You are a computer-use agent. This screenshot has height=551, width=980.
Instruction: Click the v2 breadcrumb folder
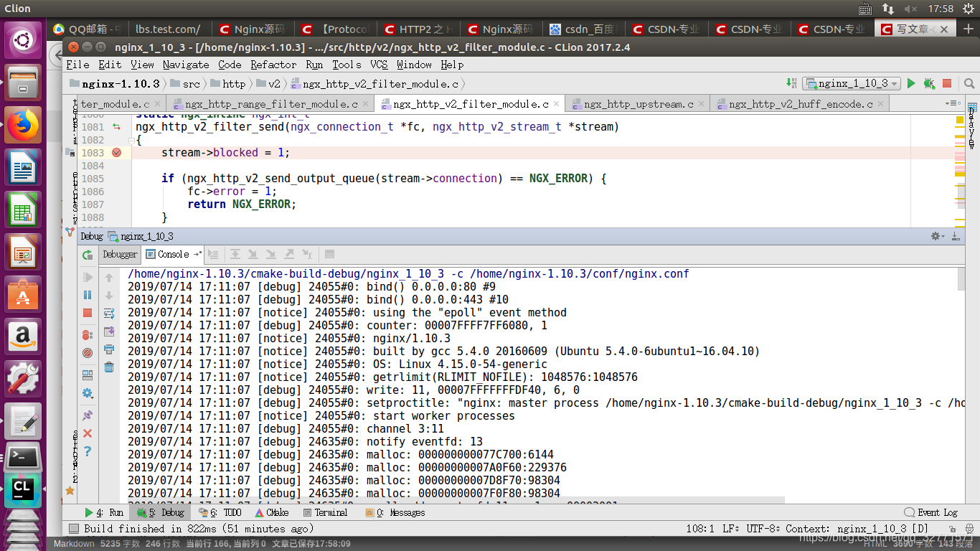pos(268,84)
